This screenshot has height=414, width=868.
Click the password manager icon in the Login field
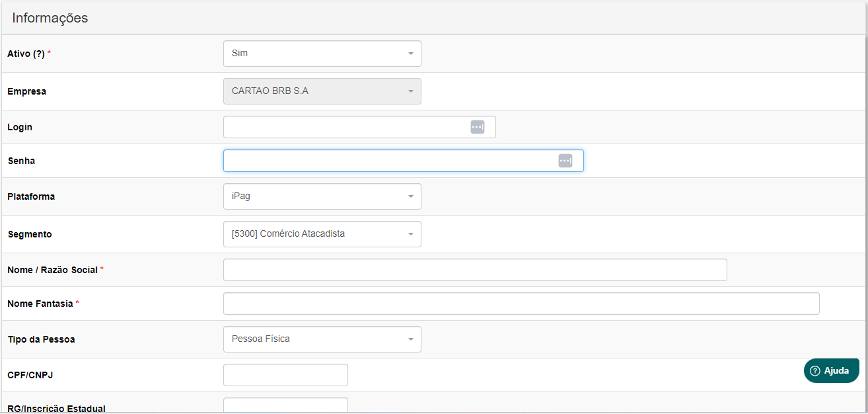coord(478,127)
